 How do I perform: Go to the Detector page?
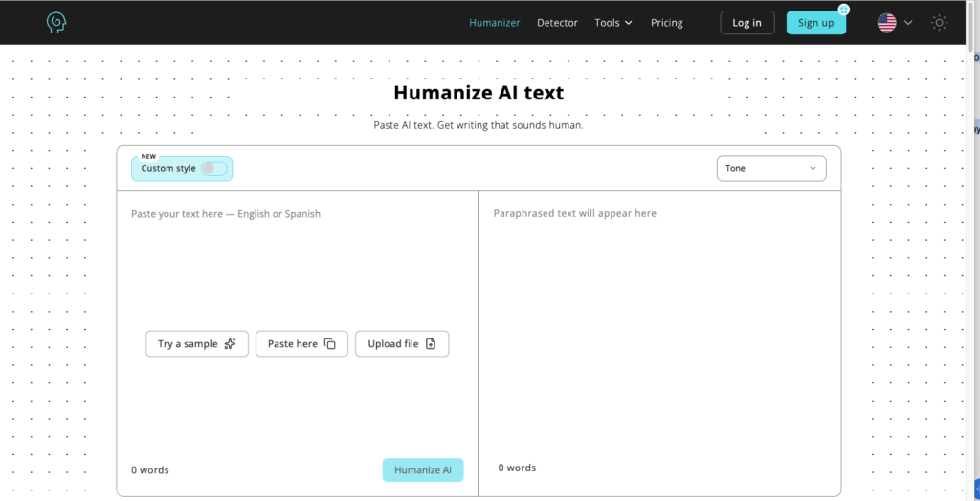[558, 23]
